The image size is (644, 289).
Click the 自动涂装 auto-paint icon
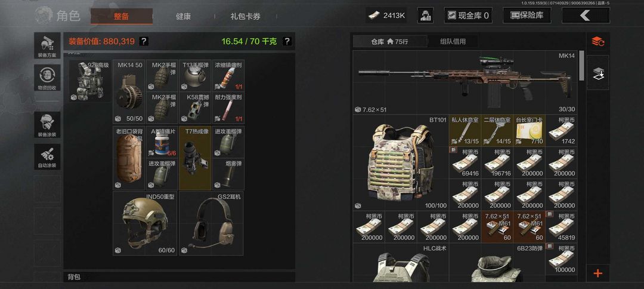pyautogui.click(x=47, y=156)
